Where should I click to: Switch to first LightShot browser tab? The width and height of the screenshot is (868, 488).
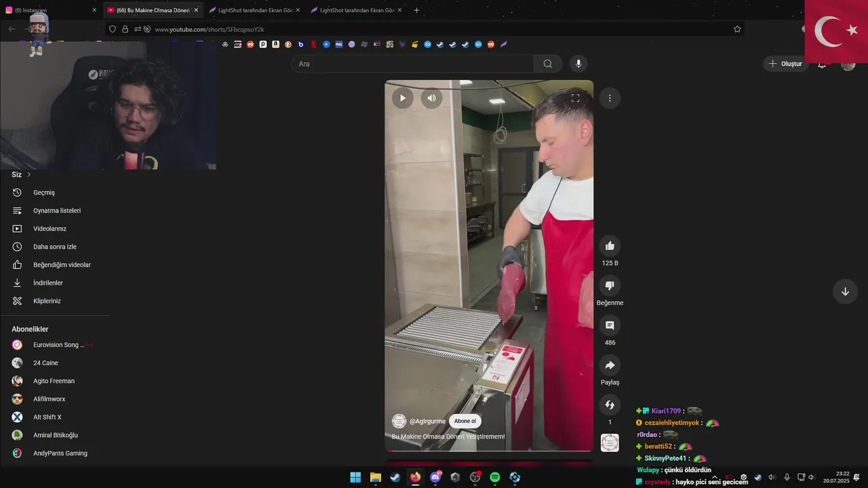pyautogui.click(x=254, y=10)
